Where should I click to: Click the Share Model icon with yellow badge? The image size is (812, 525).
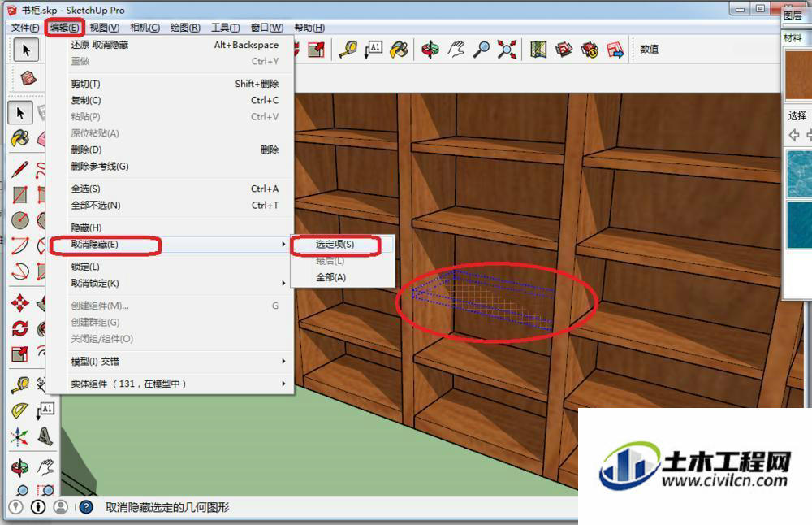(x=590, y=50)
